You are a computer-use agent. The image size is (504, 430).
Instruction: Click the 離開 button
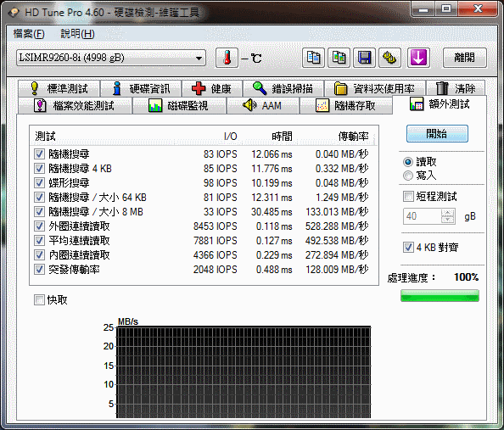464,58
